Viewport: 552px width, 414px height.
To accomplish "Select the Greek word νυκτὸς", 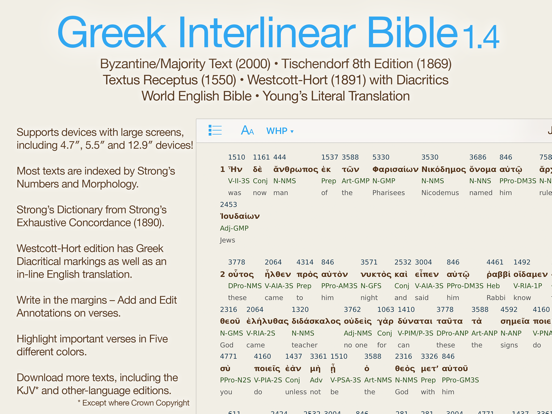I will click(x=376, y=274).
